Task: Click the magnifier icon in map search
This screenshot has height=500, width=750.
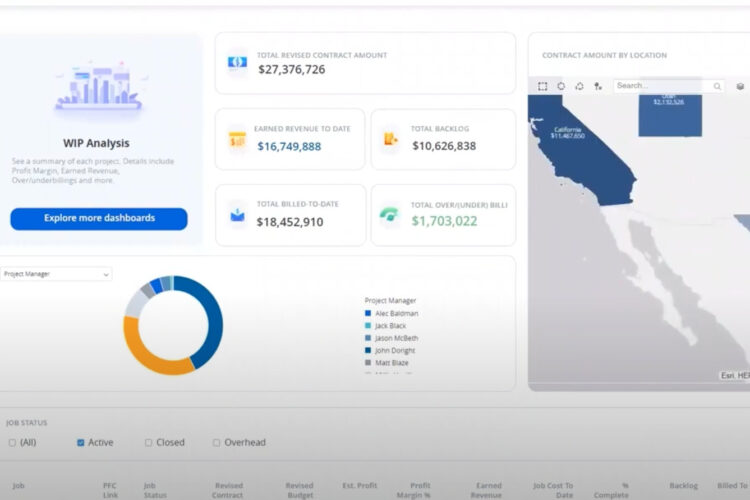Action: (717, 86)
